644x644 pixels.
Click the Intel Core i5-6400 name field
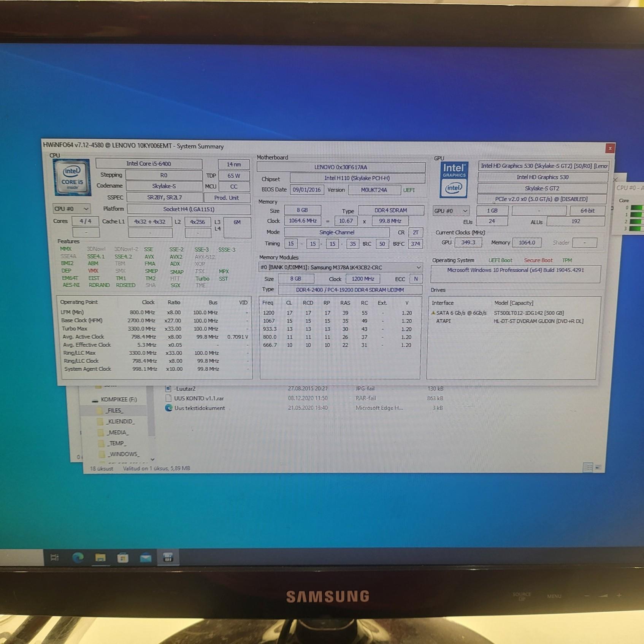(x=149, y=164)
